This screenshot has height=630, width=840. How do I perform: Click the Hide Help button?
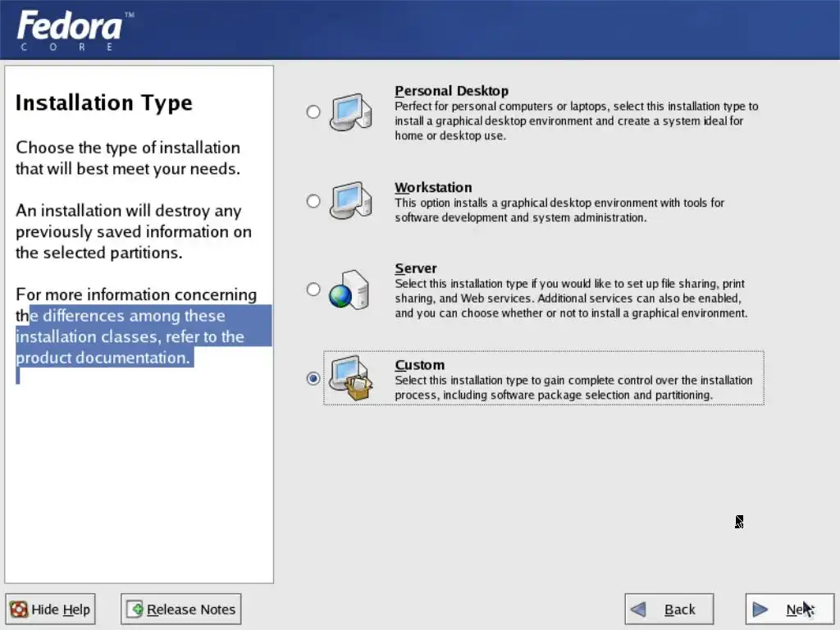click(50, 609)
